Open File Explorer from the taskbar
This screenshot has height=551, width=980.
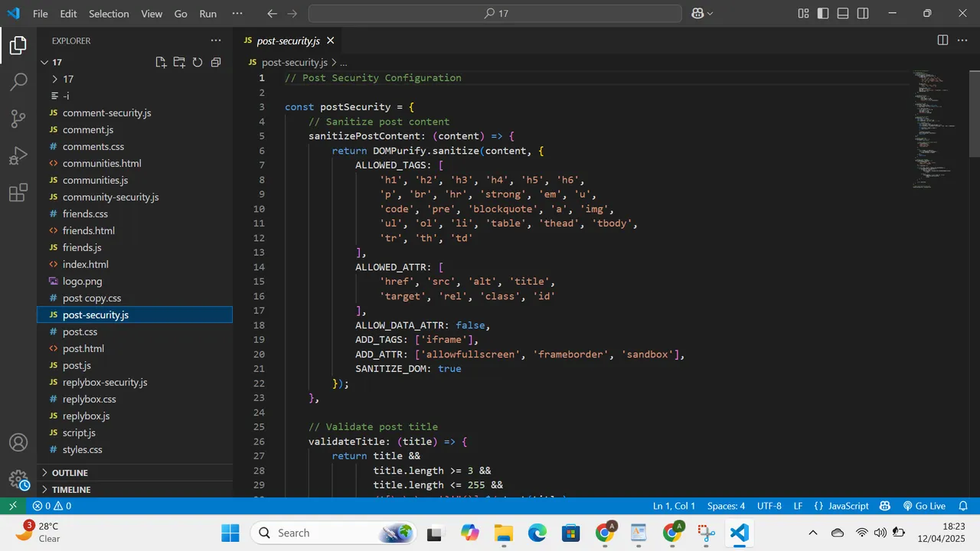503,533
